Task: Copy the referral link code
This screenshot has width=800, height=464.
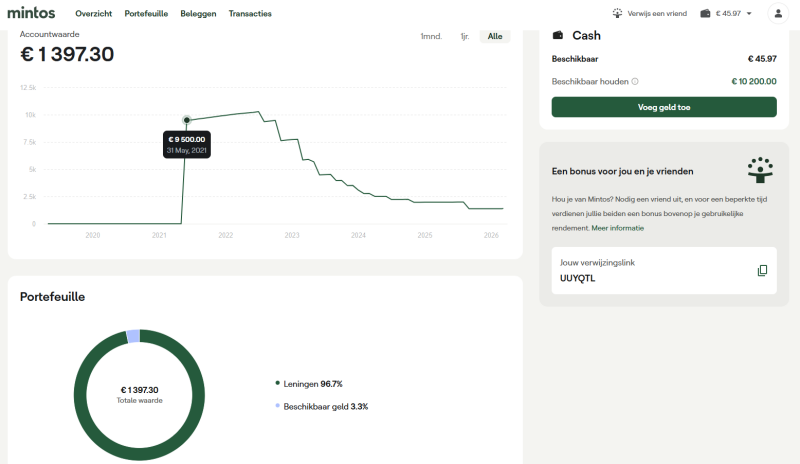Action: pos(762,271)
